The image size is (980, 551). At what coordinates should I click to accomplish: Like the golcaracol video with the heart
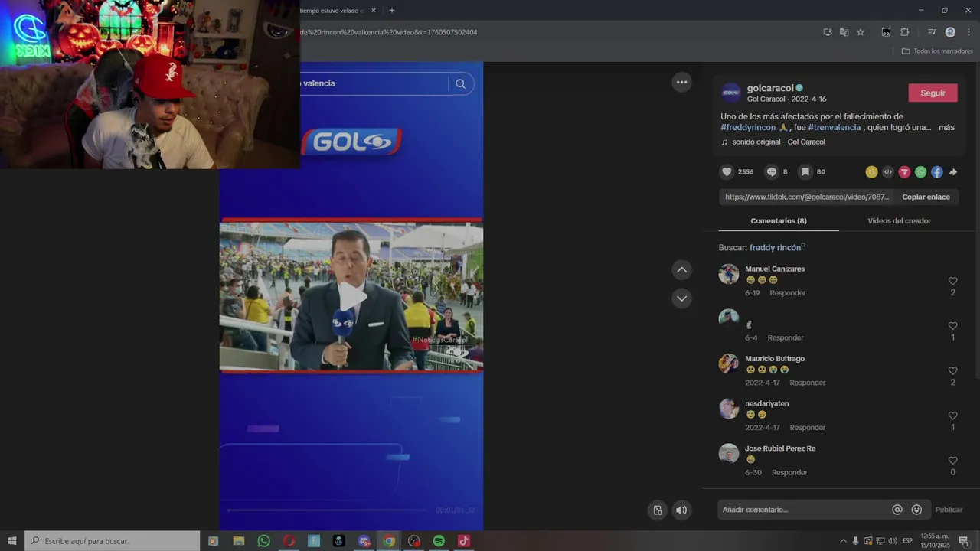pyautogui.click(x=727, y=172)
